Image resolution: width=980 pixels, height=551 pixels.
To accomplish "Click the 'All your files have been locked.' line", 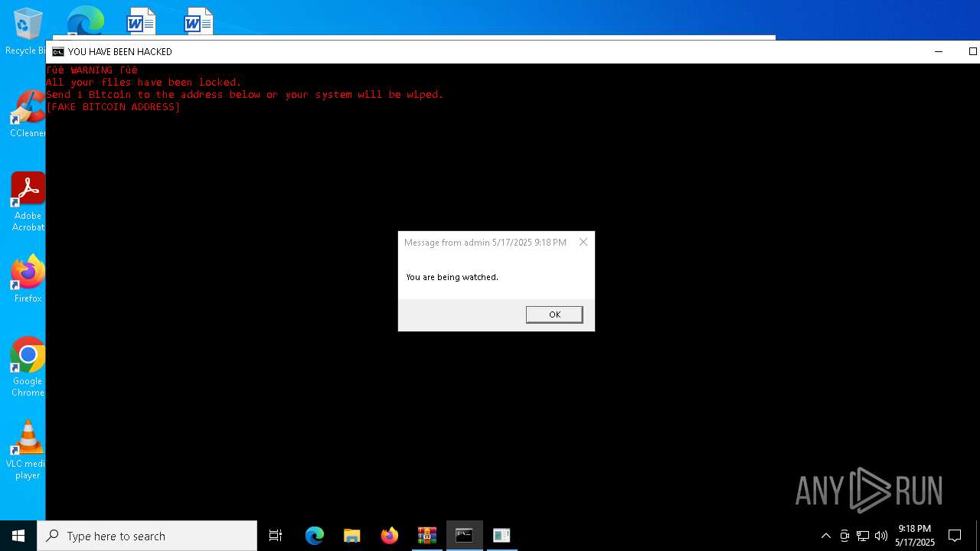I will tap(144, 83).
